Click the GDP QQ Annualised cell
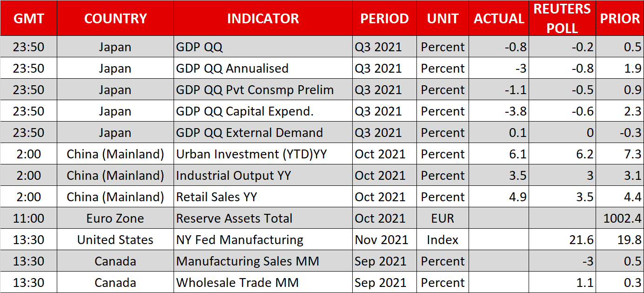Viewport: 644px width, 293px height. coord(232,68)
